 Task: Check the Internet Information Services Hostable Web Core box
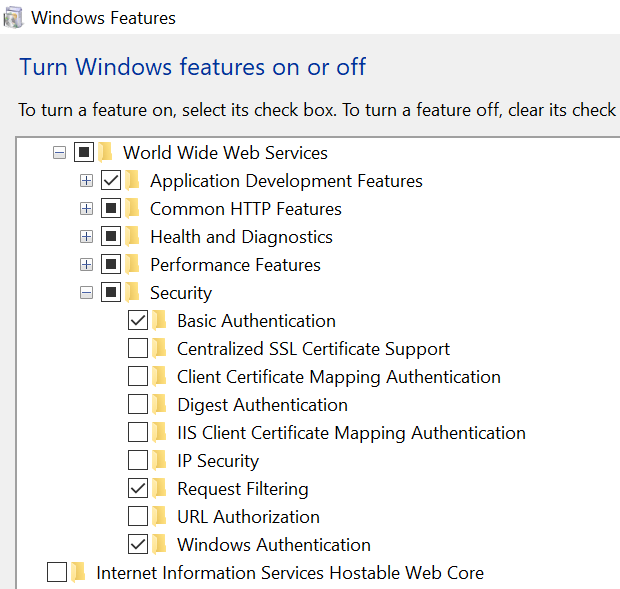coord(57,573)
